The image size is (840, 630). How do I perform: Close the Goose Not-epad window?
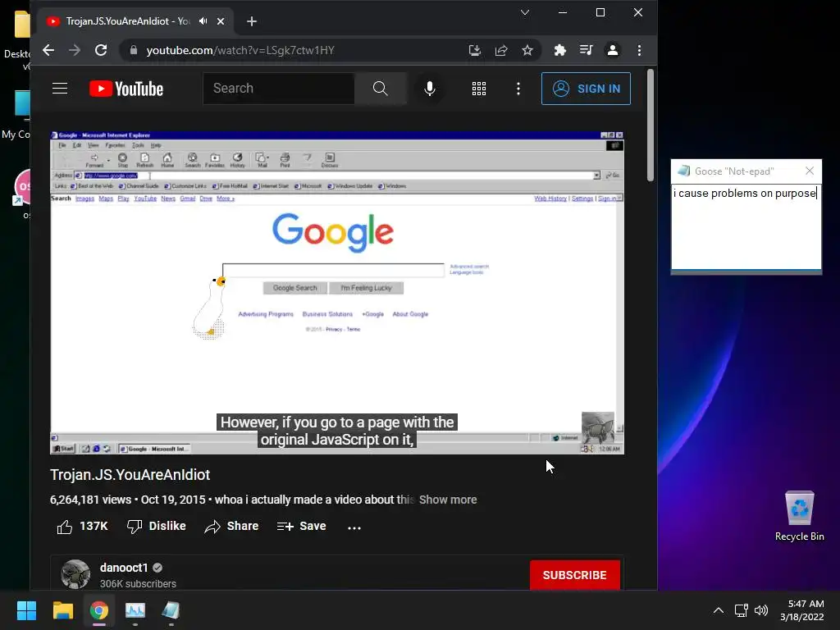coord(810,171)
